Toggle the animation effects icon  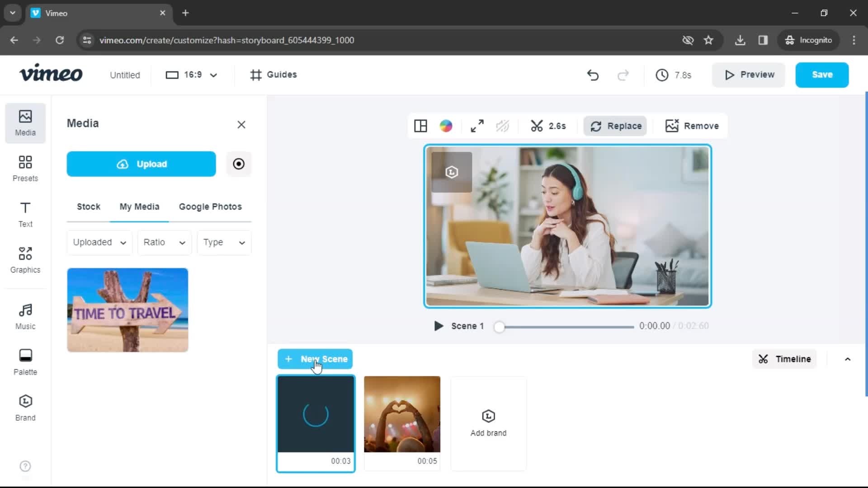tap(503, 126)
